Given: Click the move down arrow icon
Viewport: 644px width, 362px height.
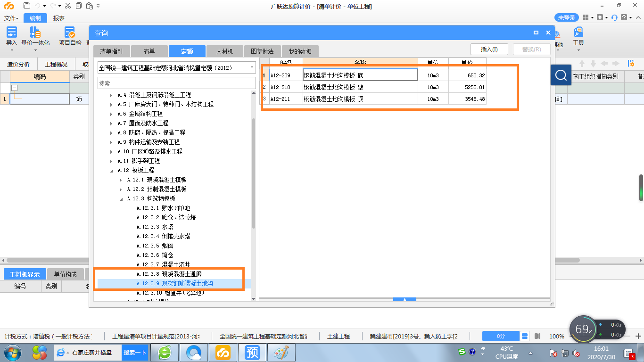Looking at the screenshot, I should (x=593, y=64).
